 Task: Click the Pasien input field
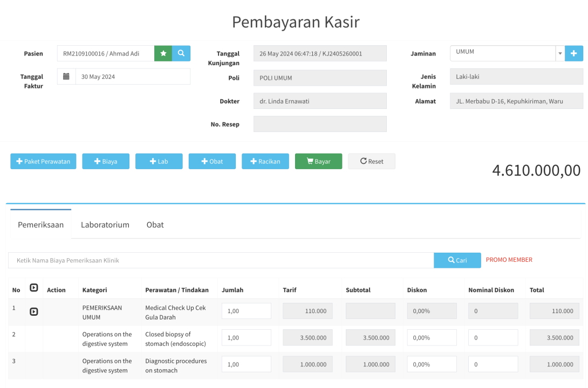coord(106,53)
